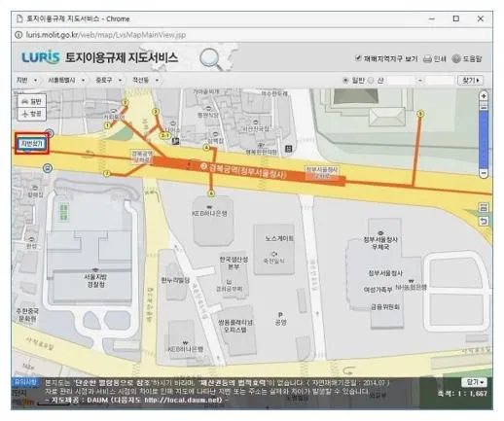The height and width of the screenshot is (421, 504).
Task: Open 도움말 help
Action: point(467,58)
